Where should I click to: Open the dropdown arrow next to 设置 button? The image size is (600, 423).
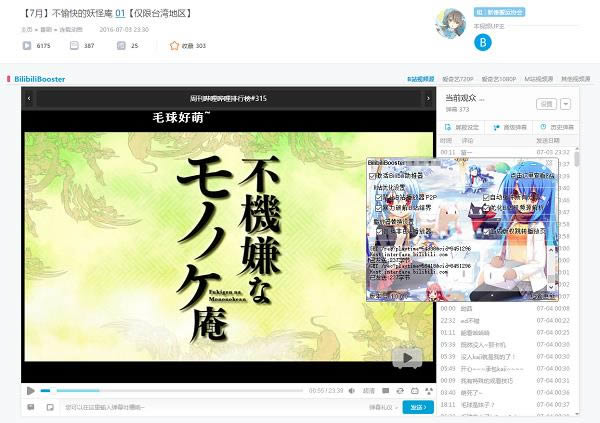point(566,103)
